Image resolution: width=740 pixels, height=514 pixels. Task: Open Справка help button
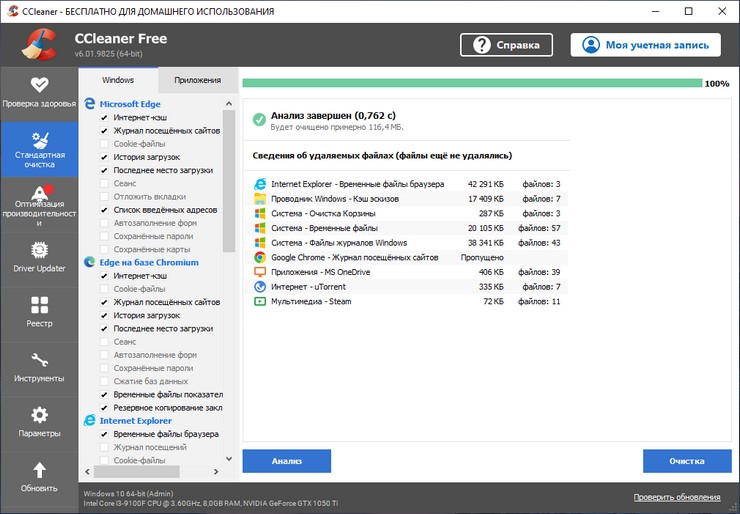click(x=506, y=45)
